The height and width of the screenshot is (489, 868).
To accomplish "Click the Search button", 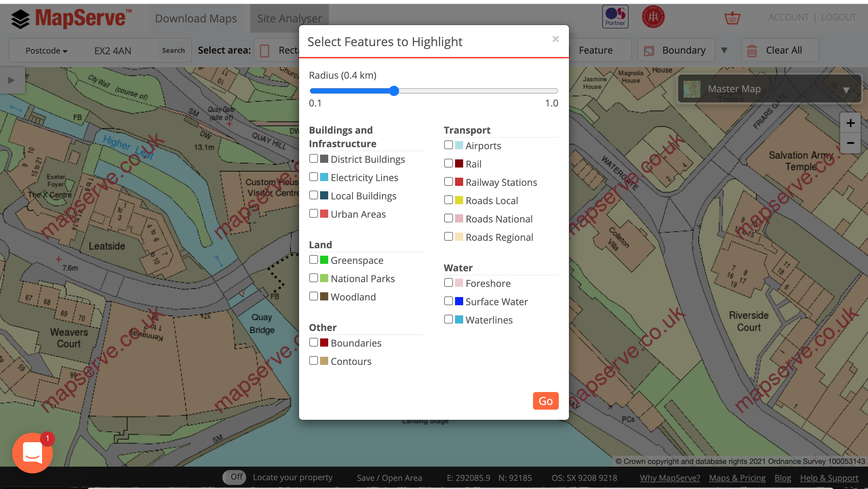I will (x=173, y=51).
